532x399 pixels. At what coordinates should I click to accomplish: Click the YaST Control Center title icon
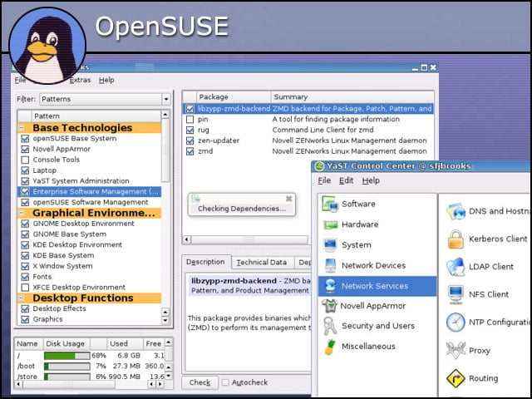click(319, 166)
